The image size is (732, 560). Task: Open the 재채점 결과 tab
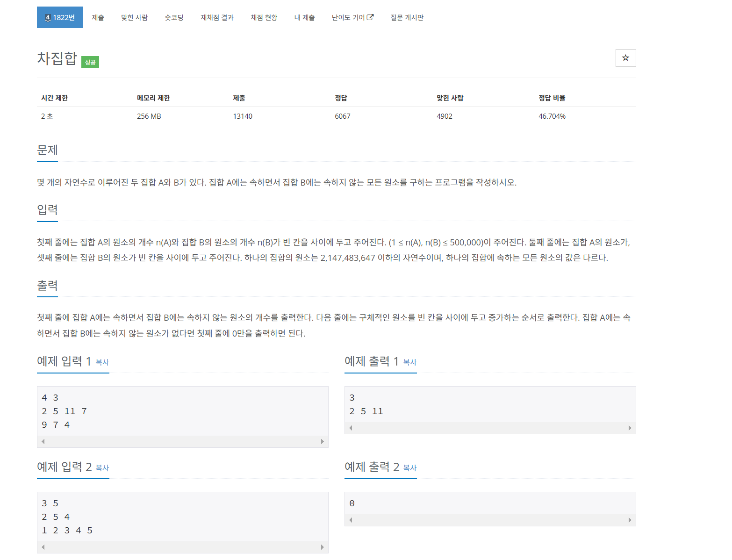217,17
